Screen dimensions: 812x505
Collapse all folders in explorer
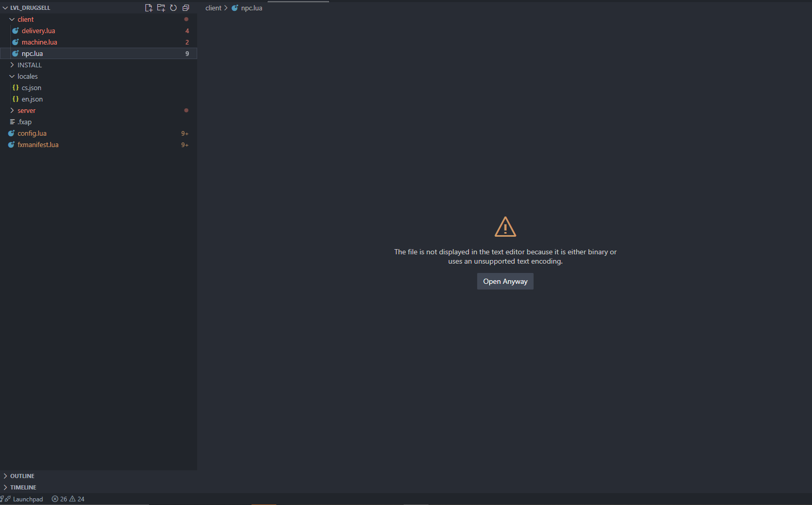(x=186, y=8)
